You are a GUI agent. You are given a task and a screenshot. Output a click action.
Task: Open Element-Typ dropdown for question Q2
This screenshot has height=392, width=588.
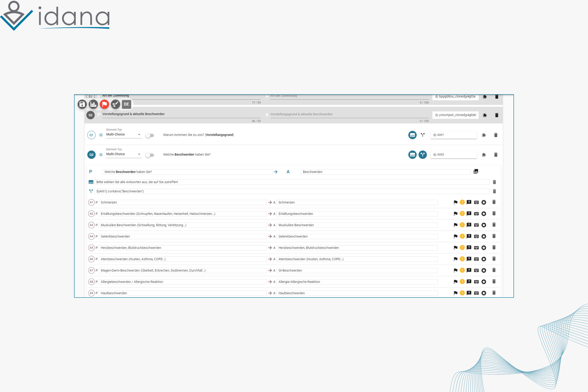coord(124,154)
